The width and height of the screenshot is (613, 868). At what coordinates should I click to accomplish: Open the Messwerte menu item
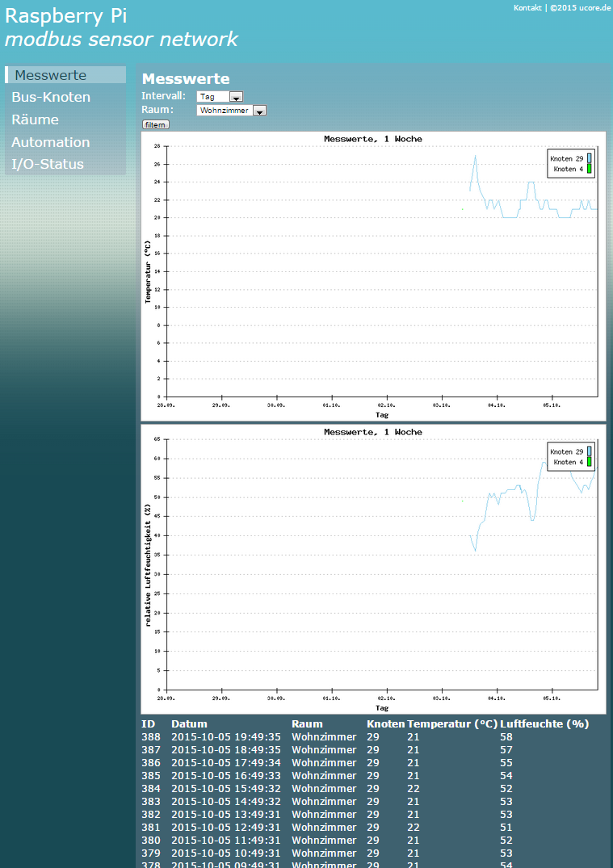coord(66,75)
